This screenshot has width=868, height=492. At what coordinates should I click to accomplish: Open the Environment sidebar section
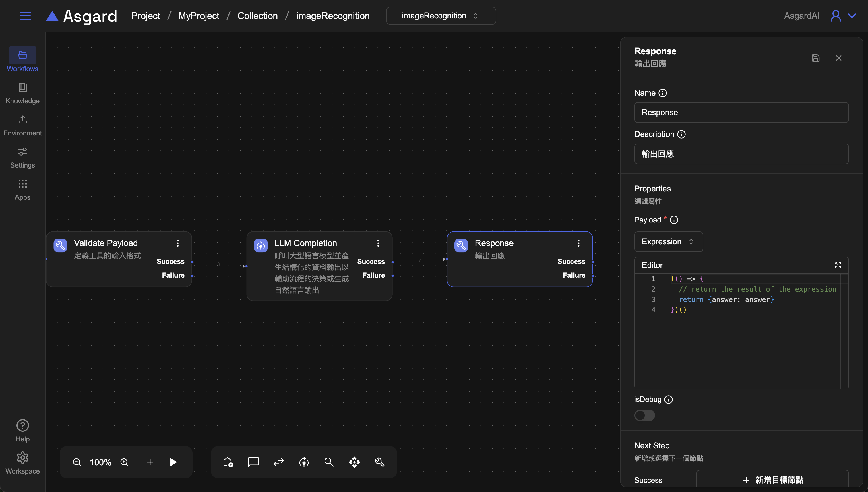click(x=23, y=125)
